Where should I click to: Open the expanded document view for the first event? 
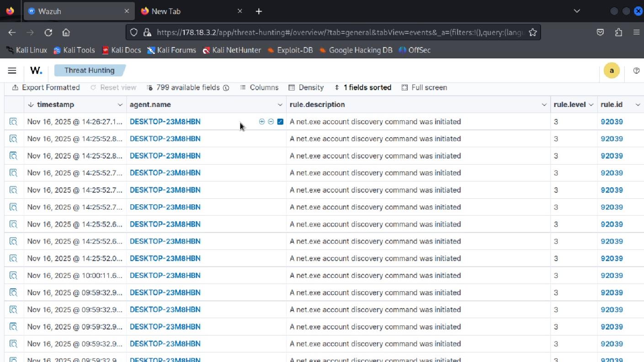tap(13, 122)
